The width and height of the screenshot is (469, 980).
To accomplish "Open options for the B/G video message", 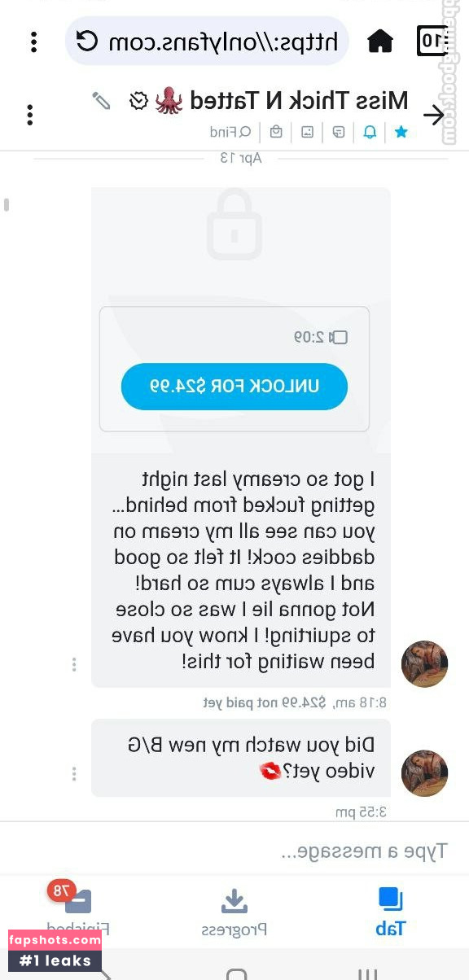I will tap(74, 773).
